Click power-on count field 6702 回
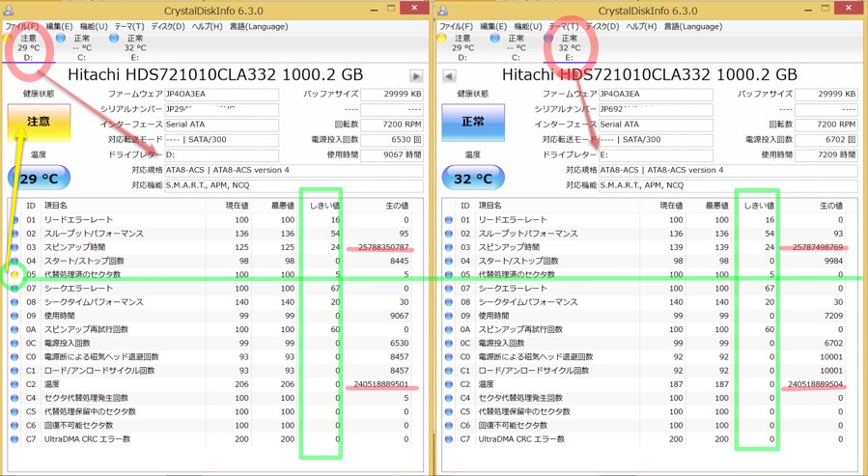868x476 pixels. click(x=826, y=139)
